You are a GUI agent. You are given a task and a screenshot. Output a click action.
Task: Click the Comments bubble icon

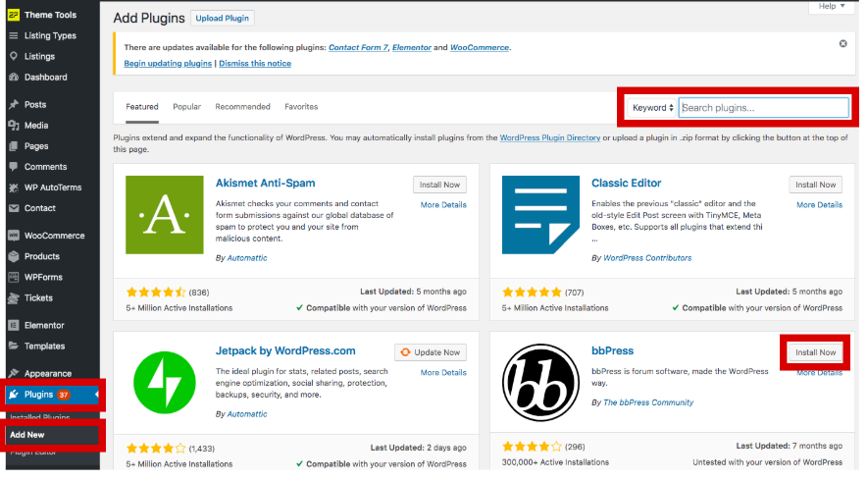[x=14, y=167]
